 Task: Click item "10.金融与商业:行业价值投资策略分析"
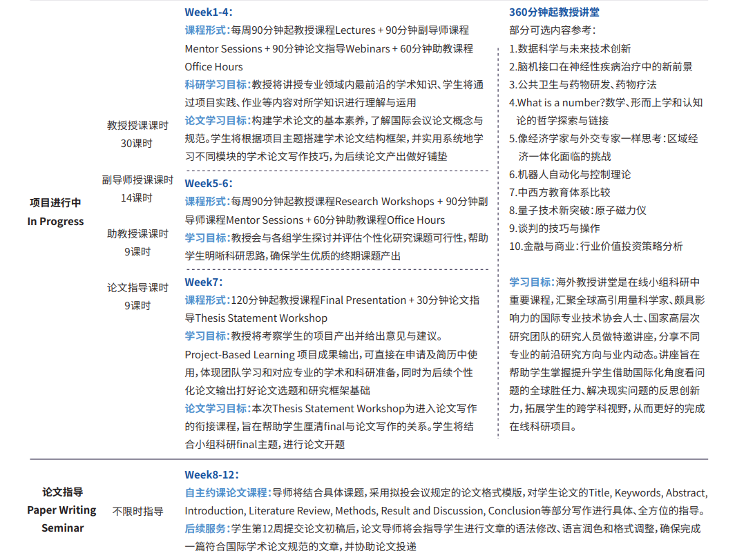point(595,246)
